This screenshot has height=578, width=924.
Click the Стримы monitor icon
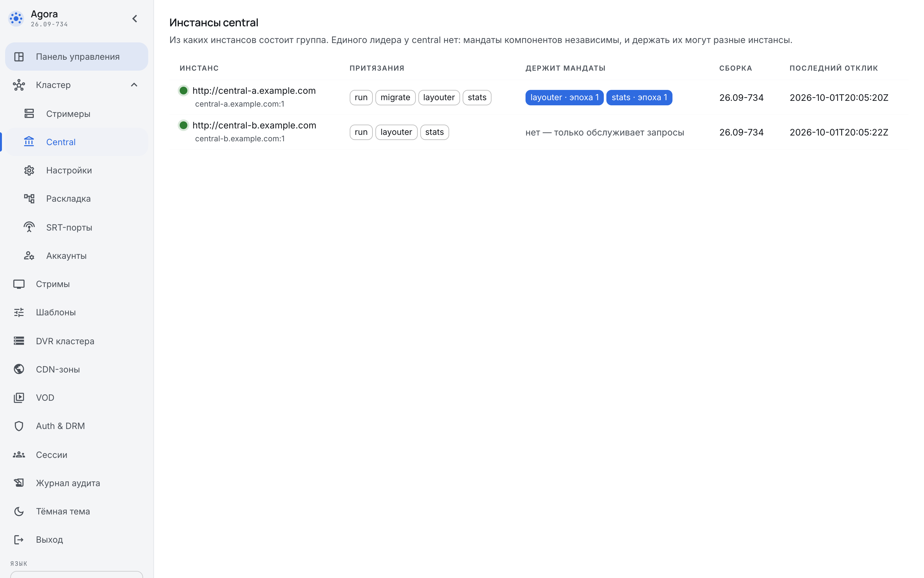19,284
